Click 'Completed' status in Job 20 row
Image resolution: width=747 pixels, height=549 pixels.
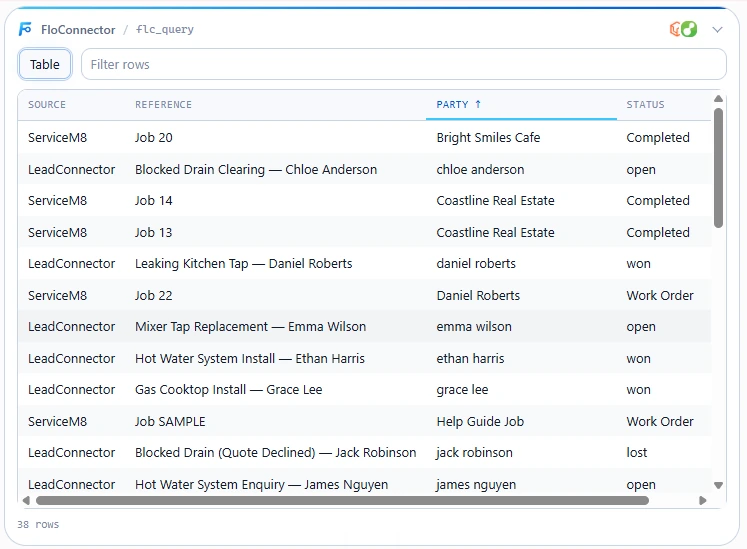pyautogui.click(x=658, y=138)
